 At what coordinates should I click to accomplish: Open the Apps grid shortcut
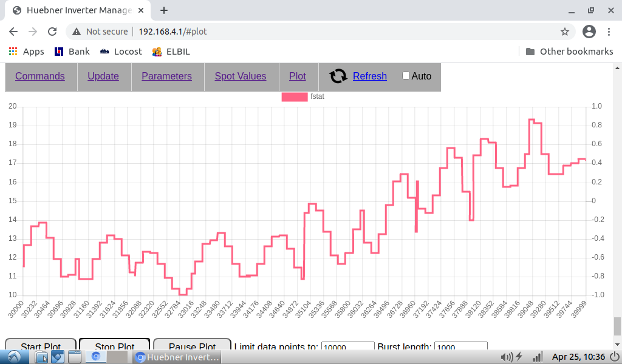click(x=26, y=52)
